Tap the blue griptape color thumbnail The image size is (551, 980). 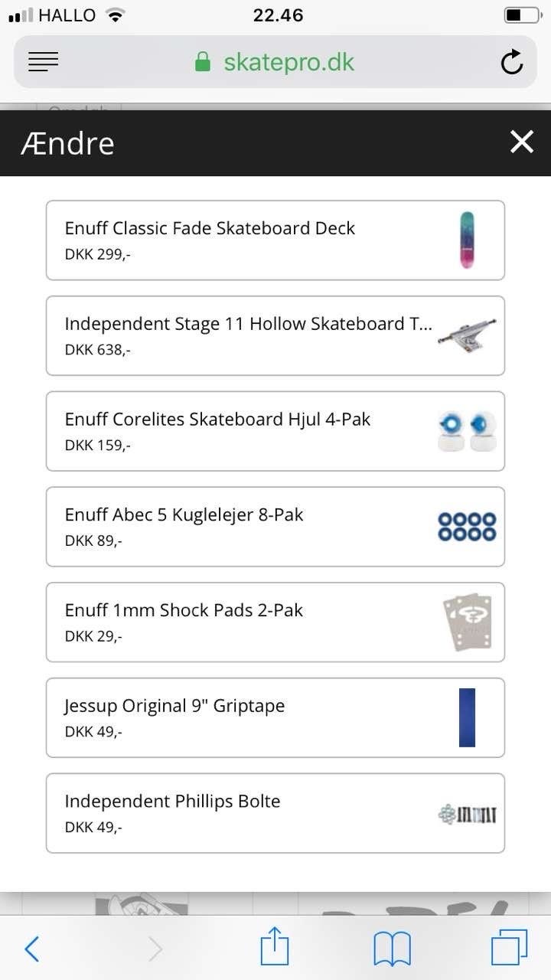point(467,717)
